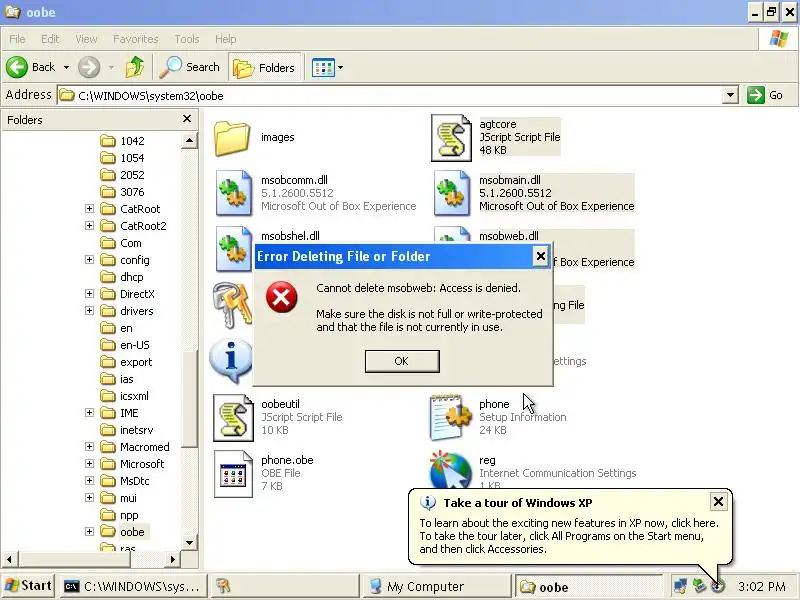The height and width of the screenshot is (600, 800).
Task: Open the Search pane
Action: 189,67
